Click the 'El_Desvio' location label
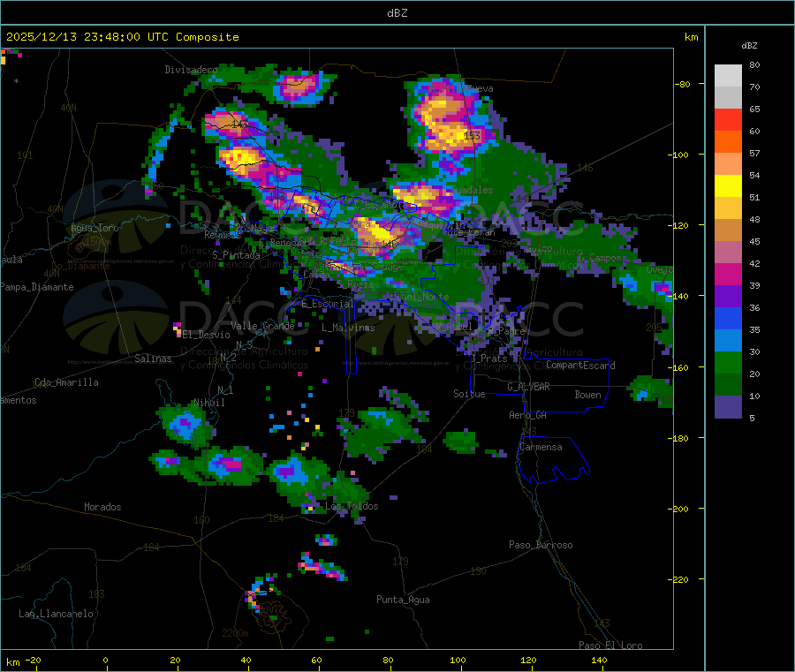Viewport: 795px width, 672px height. click(206, 335)
